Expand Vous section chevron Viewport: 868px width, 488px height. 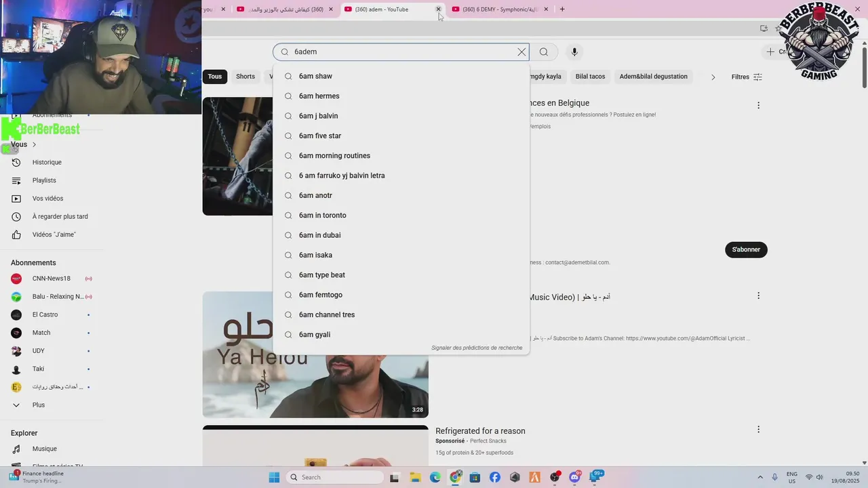pos(34,144)
